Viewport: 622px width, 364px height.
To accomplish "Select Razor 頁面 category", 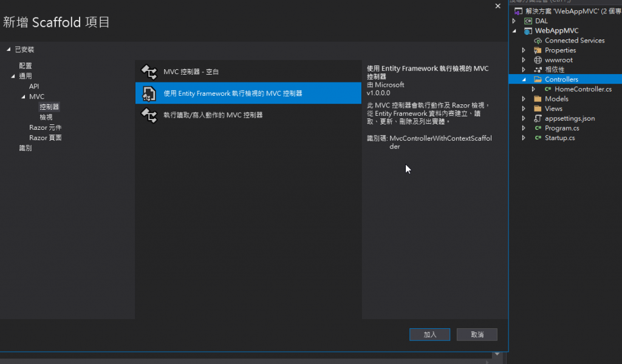I will [x=45, y=138].
